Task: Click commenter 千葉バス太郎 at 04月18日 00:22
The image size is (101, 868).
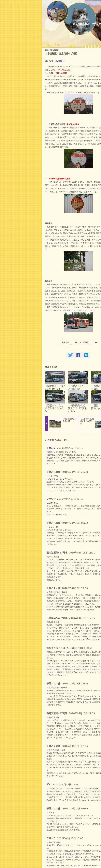Action: pos(53,523)
